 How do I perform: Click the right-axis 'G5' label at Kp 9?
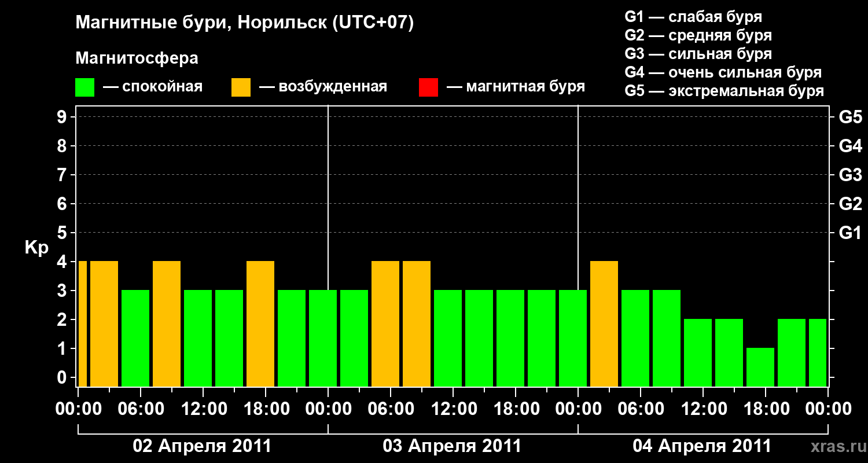pyautogui.click(x=850, y=117)
